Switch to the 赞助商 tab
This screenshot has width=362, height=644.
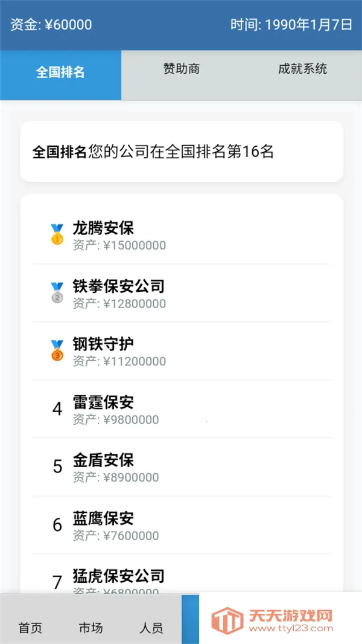[181, 69]
